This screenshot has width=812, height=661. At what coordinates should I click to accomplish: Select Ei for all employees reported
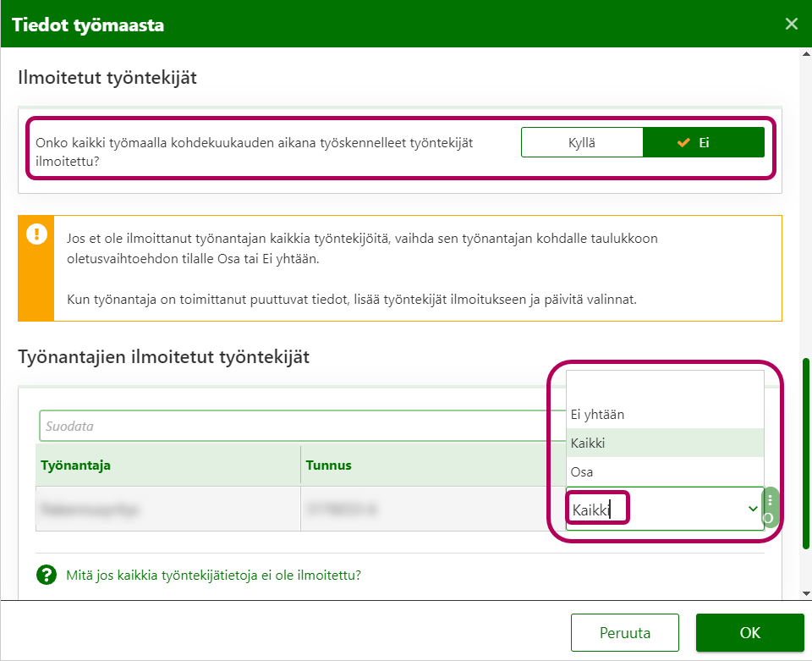tap(704, 142)
